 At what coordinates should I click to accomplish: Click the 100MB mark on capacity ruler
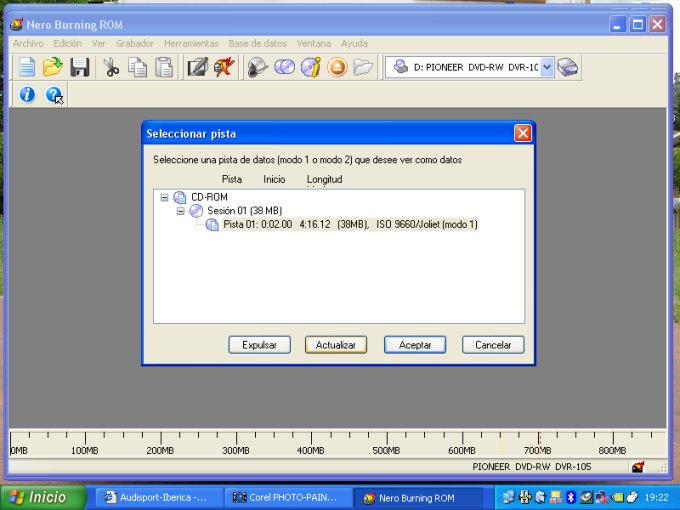click(x=85, y=450)
